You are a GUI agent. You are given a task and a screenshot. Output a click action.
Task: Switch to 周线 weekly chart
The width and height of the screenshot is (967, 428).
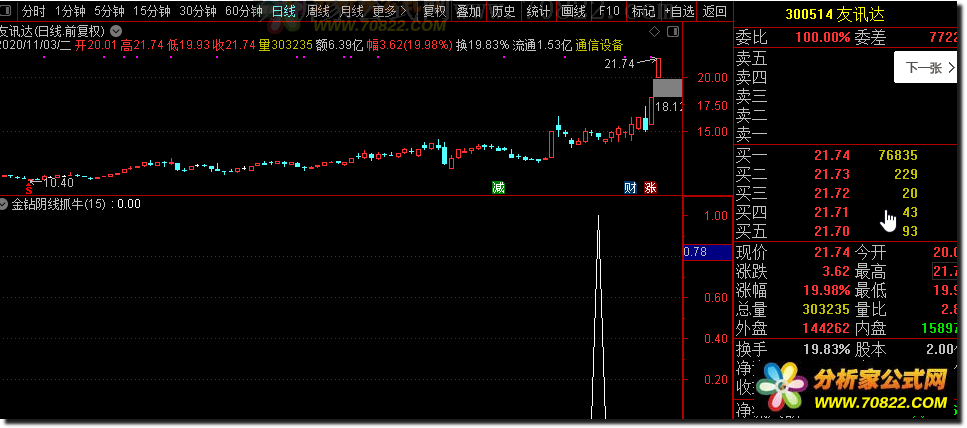(318, 10)
